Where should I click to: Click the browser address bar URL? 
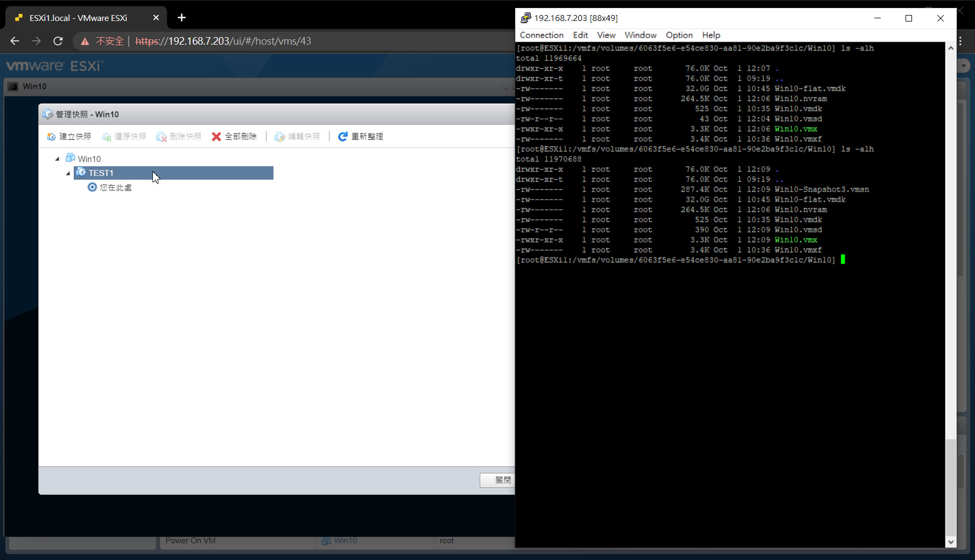click(223, 41)
